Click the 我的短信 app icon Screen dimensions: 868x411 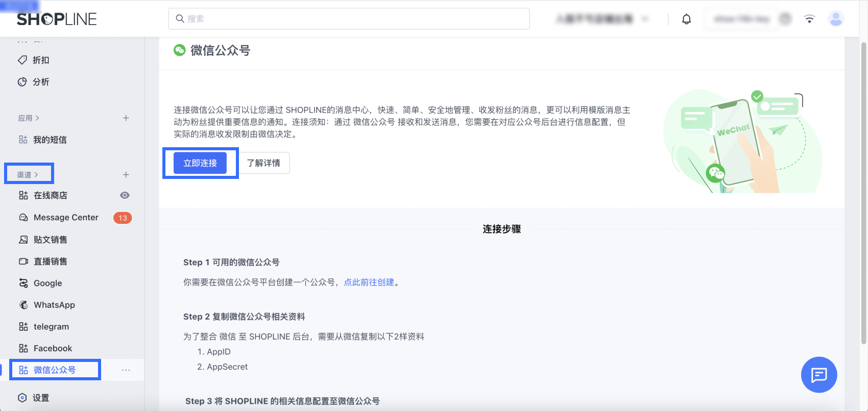tap(23, 140)
